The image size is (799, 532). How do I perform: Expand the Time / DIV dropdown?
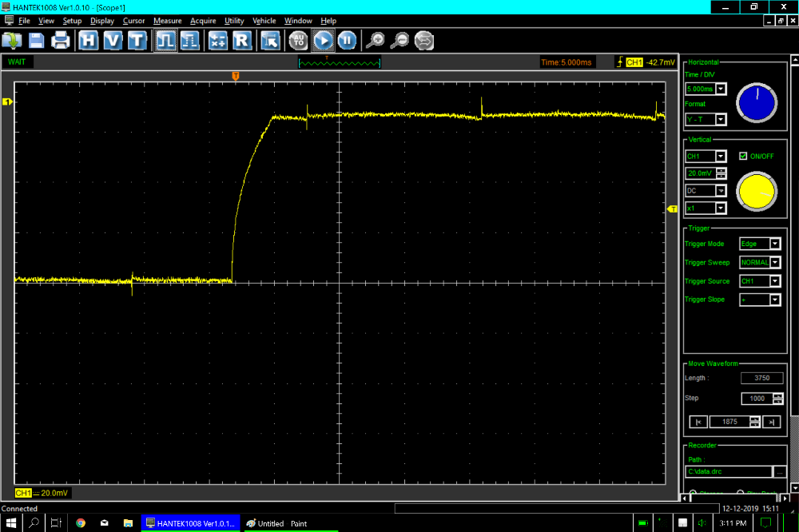721,89
